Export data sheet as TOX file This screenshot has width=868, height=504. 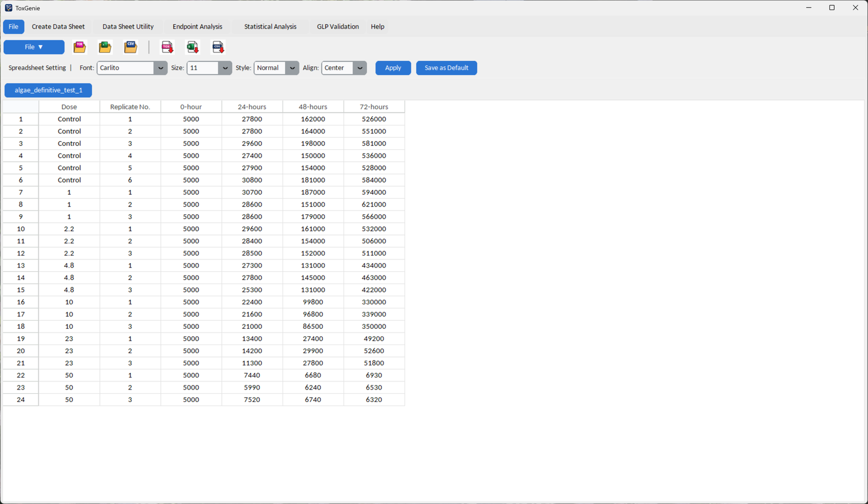[168, 47]
